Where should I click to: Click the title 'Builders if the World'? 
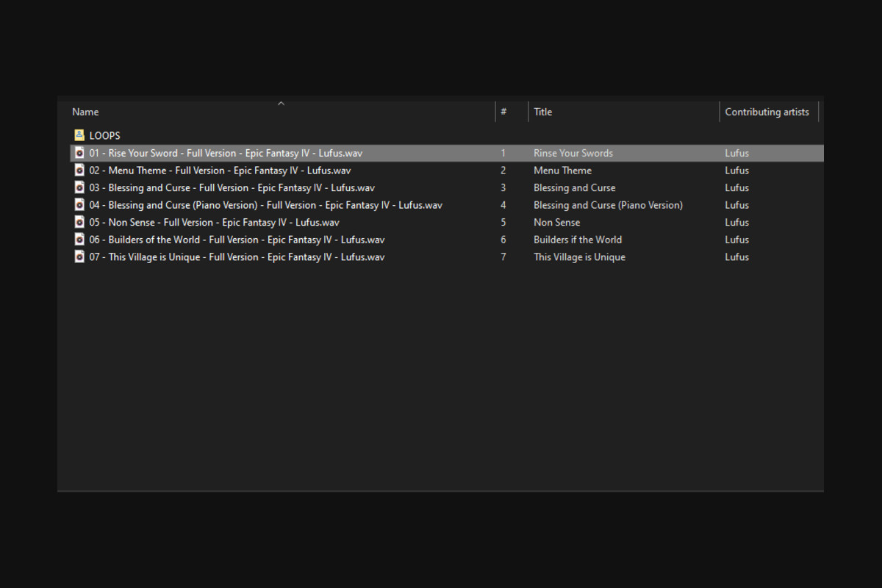click(x=577, y=240)
